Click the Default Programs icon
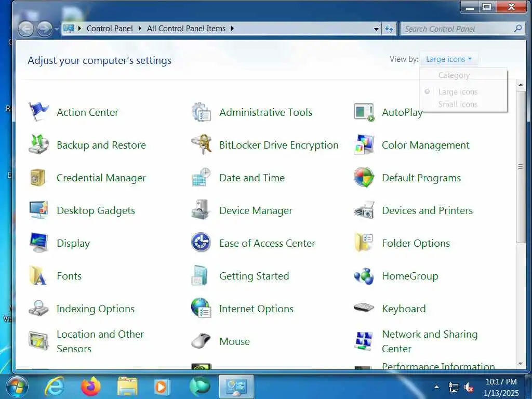 tap(364, 177)
